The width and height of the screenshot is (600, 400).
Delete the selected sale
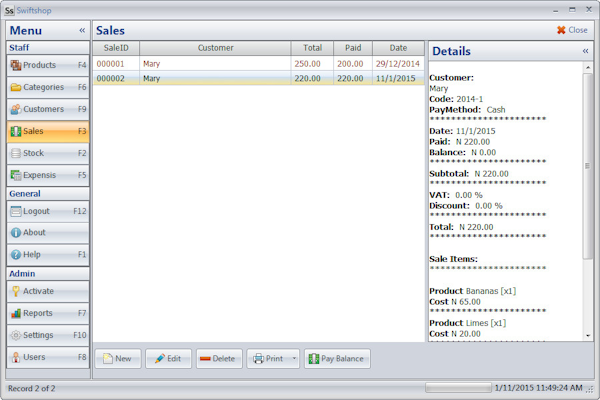(x=219, y=359)
